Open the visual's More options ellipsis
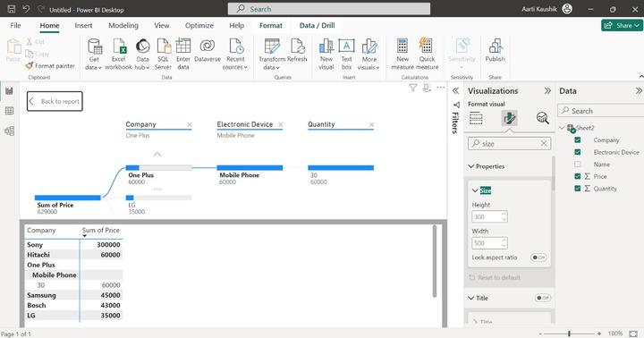The image size is (644, 338). pyautogui.click(x=441, y=88)
